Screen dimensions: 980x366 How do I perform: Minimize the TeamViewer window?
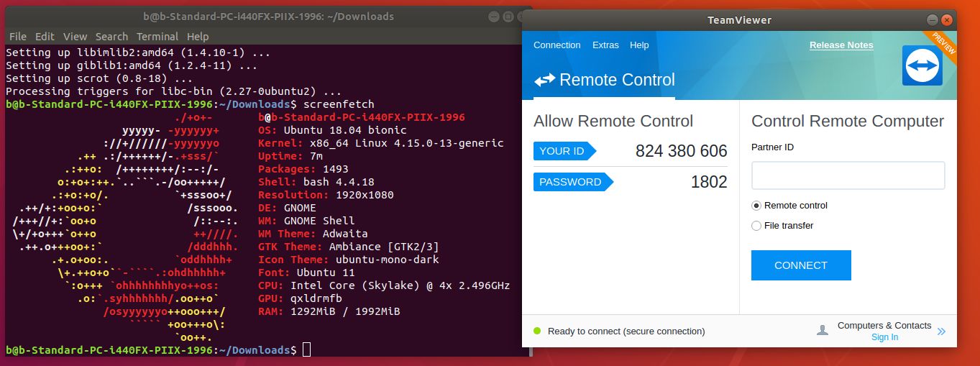pos(933,20)
